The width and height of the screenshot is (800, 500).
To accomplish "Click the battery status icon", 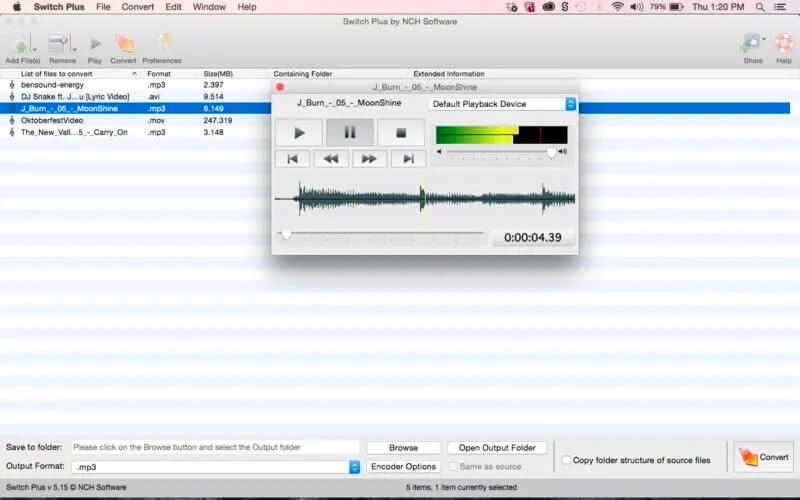I will point(677,7).
